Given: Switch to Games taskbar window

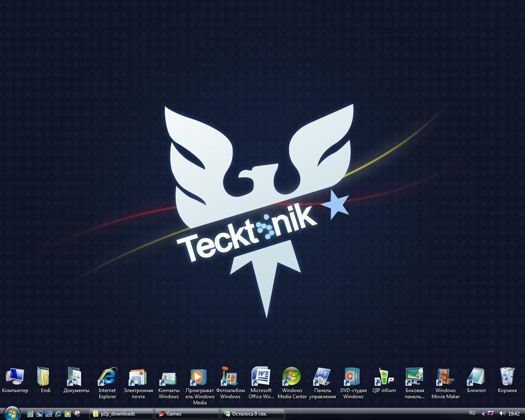Looking at the screenshot, I should [187, 414].
